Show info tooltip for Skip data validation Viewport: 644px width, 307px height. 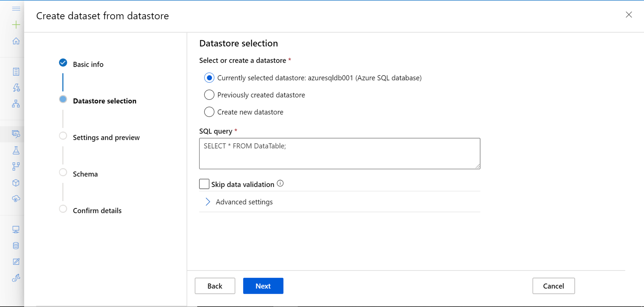pyautogui.click(x=280, y=183)
